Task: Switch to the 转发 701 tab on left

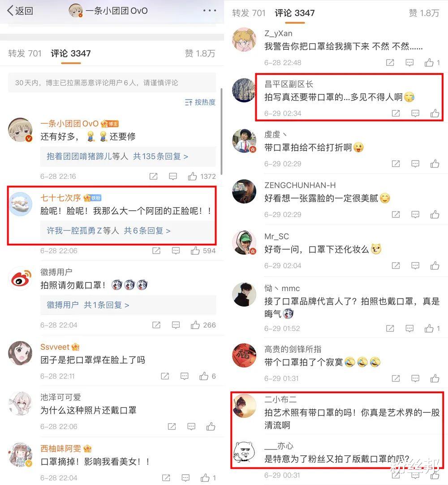Action: pyautogui.click(x=25, y=53)
